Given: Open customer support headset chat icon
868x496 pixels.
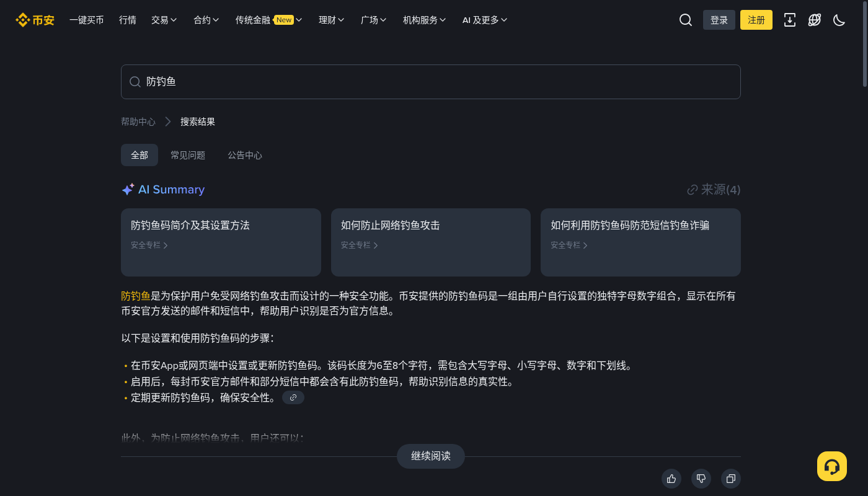Looking at the screenshot, I should coord(832,466).
